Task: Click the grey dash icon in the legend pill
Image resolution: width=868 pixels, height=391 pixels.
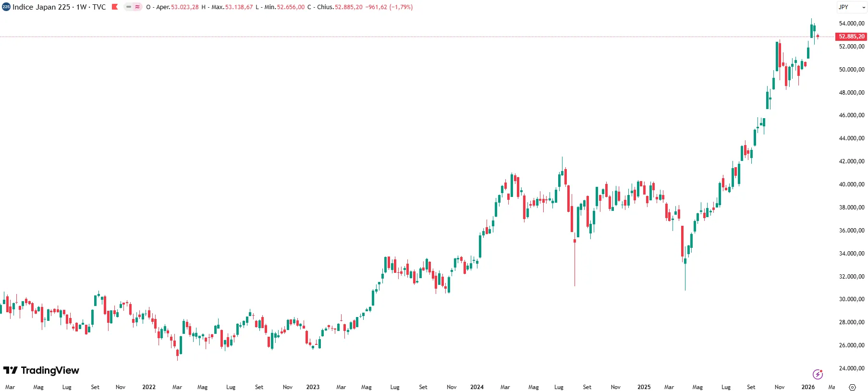Action: (129, 7)
